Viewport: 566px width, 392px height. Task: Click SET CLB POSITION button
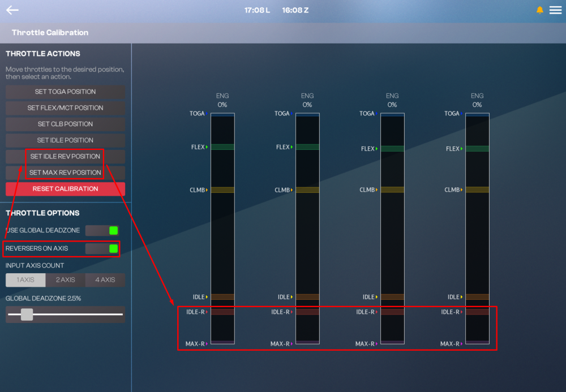coord(65,124)
